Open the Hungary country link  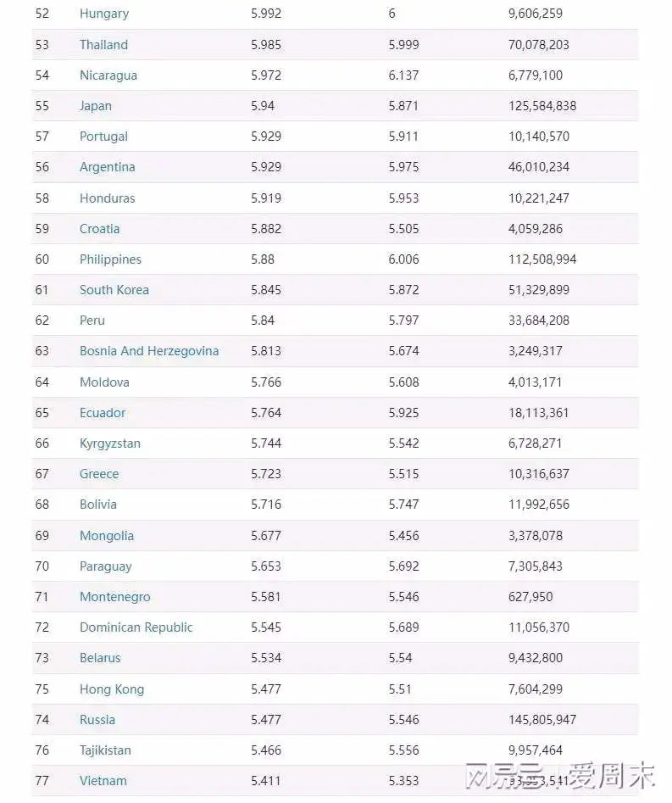(x=104, y=14)
